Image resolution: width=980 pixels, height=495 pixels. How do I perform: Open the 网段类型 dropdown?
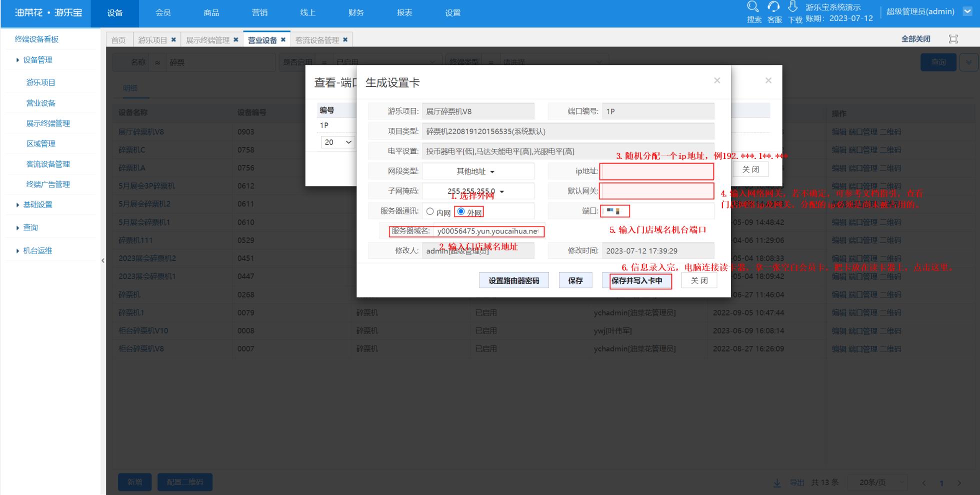click(478, 171)
